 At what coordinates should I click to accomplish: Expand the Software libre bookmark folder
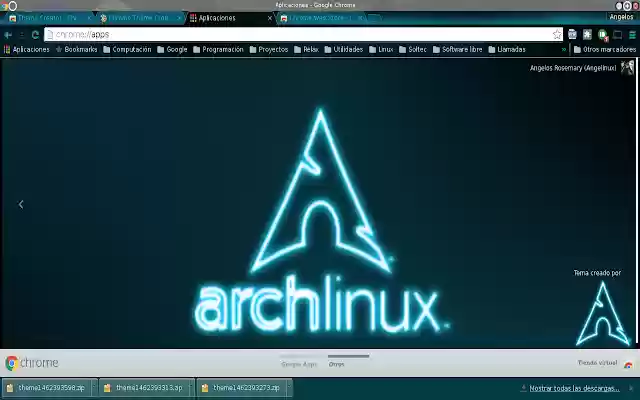point(458,49)
